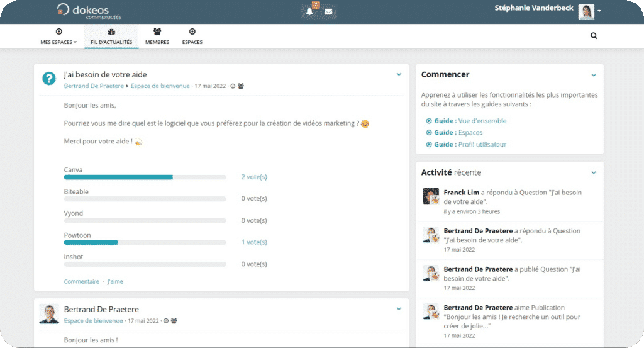Open the Espaces tab

point(192,36)
